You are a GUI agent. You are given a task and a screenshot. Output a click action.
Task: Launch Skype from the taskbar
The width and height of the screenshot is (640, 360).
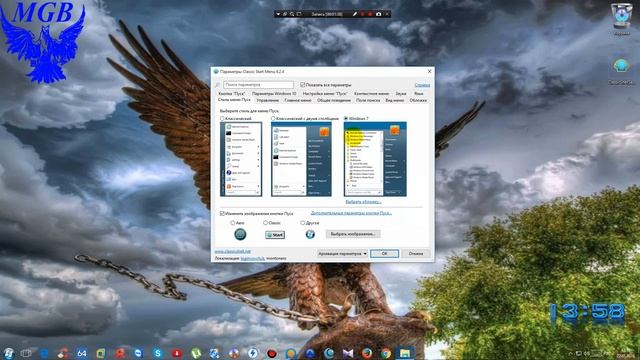pyautogui.click(x=158, y=353)
